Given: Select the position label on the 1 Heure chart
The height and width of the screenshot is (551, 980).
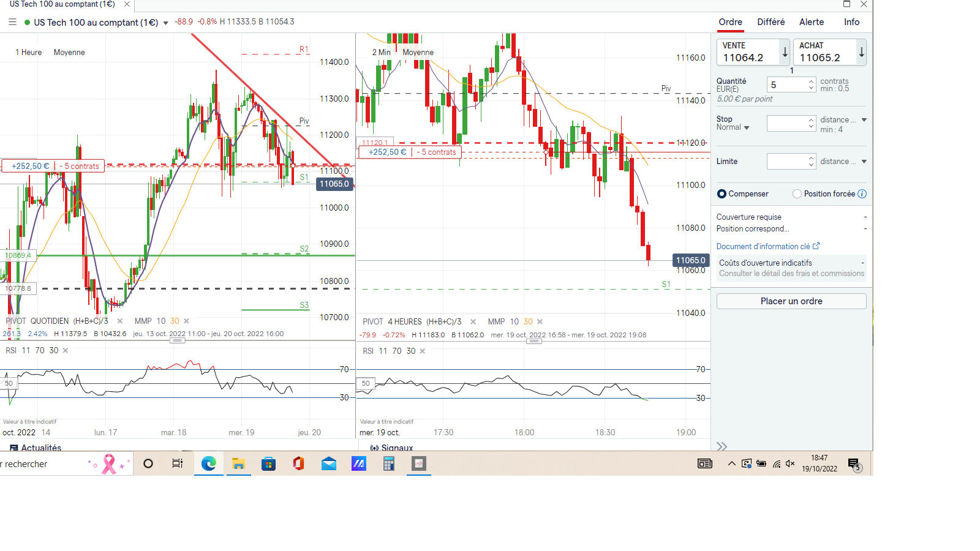Looking at the screenshot, I should [53, 166].
